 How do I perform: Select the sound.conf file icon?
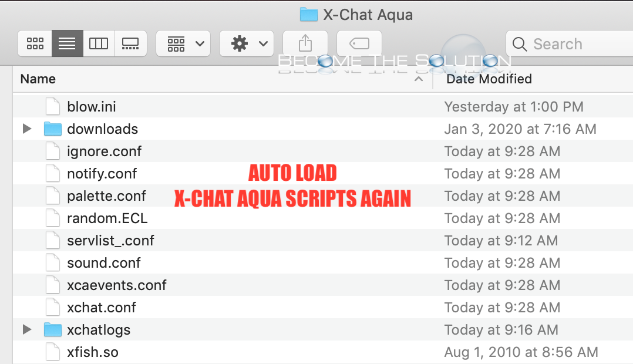pyautogui.click(x=53, y=262)
